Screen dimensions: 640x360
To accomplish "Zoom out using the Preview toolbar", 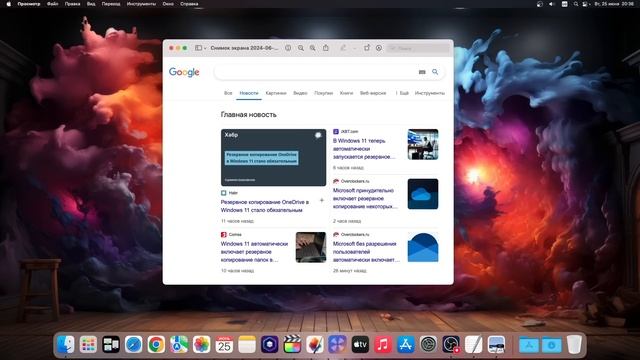I will click(301, 48).
